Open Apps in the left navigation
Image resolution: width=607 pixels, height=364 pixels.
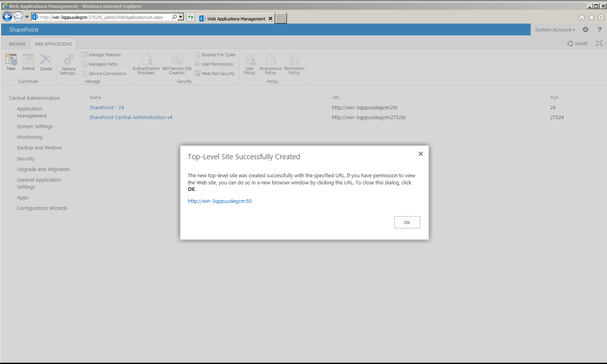coord(22,197)
